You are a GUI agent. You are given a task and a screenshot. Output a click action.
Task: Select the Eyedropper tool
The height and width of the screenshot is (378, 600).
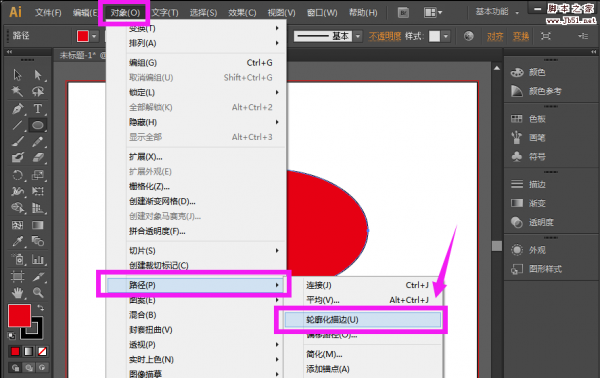point(18,241)
